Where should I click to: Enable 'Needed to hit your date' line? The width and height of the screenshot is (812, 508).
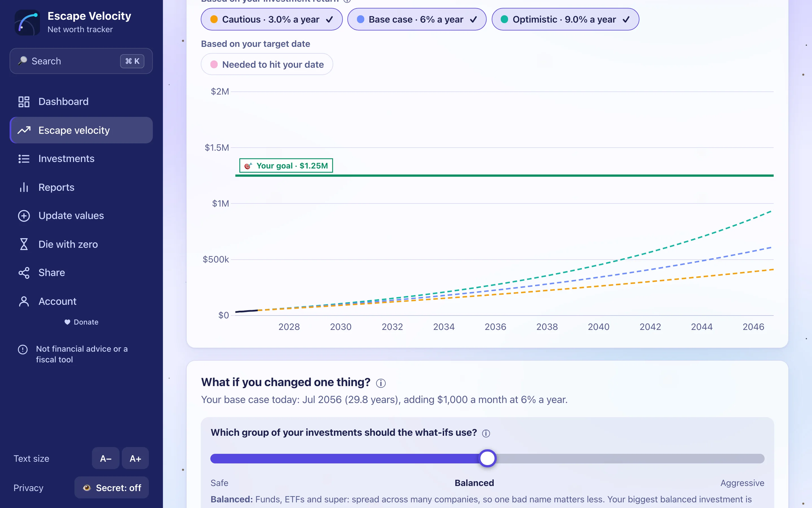point(267,64)
